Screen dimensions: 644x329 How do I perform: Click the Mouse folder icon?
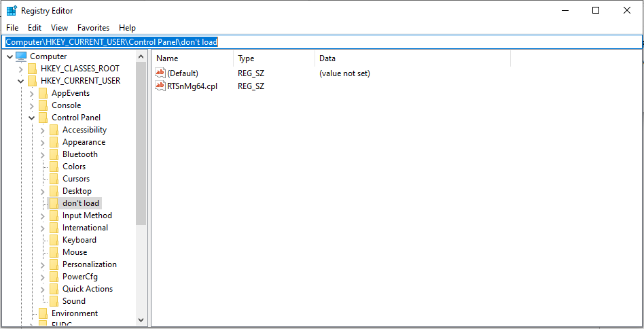[x=54, y=252]
